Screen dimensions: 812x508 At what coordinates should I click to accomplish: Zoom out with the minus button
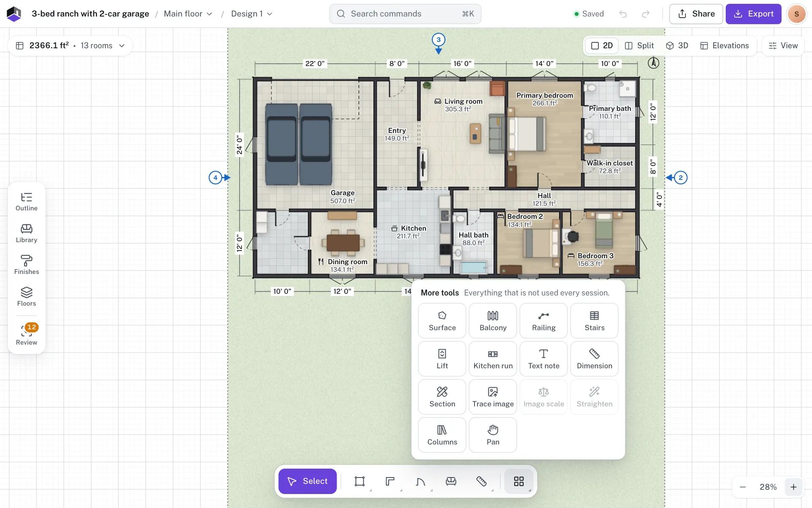click(x=743, y=487)
